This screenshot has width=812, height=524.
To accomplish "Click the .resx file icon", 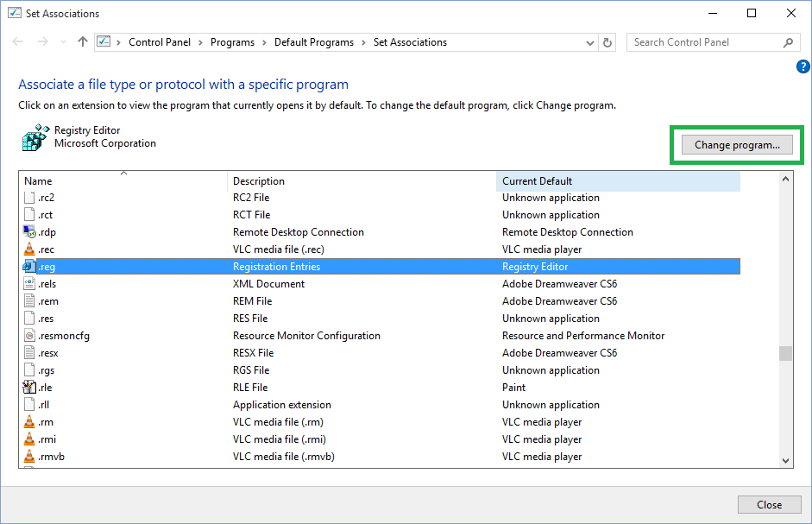I will click(29, 352).
